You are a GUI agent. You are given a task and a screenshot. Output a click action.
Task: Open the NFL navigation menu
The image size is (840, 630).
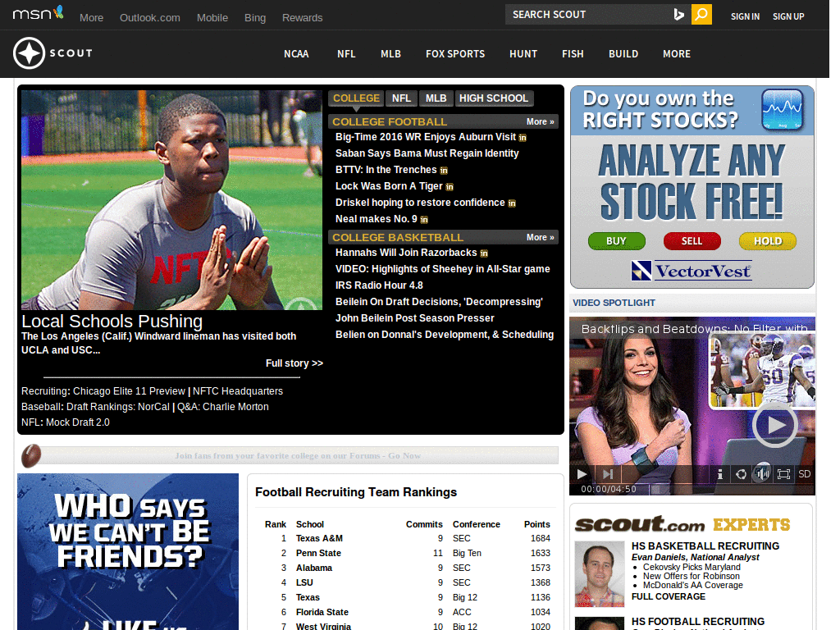[346, 54]
